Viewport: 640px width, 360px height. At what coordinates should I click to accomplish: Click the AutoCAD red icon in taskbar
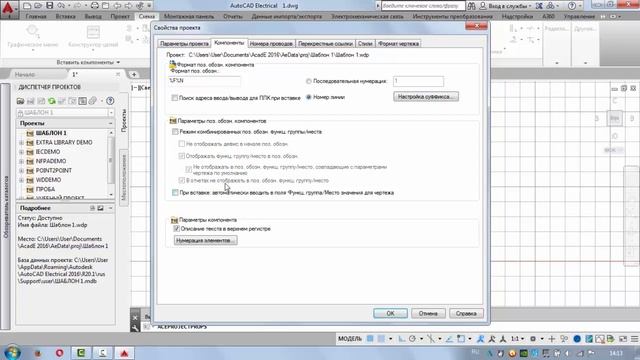[x=124, y=353]
